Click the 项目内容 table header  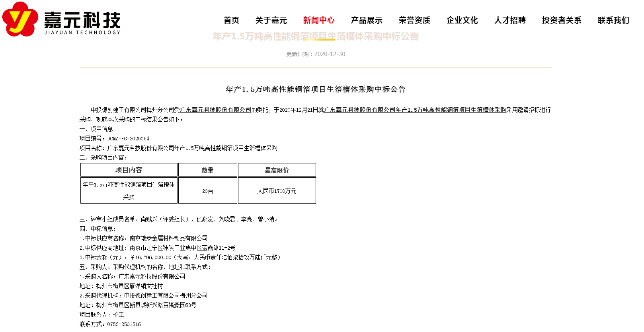pos(129,170)
